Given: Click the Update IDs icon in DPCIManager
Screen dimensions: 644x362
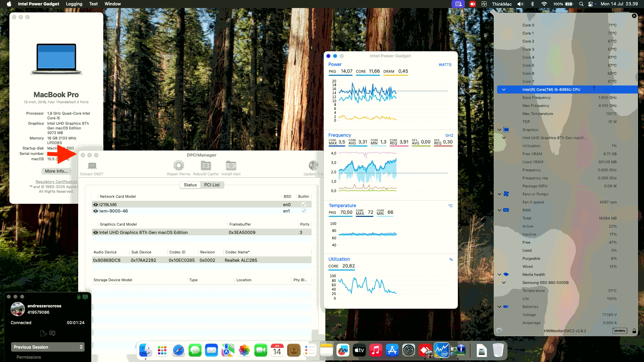Looking at the screenshot, I should pos(313,165).
